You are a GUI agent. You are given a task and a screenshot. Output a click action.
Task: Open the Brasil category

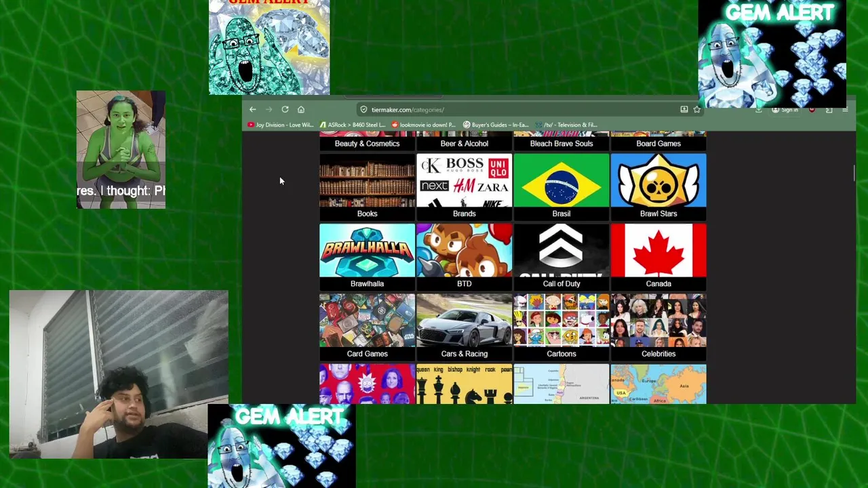(561, 187)
